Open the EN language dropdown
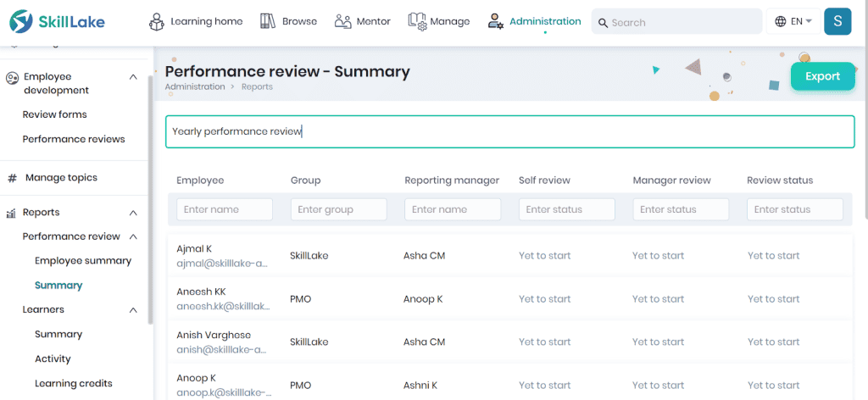This screenshot has height=400, width=868. click(793, 21)
